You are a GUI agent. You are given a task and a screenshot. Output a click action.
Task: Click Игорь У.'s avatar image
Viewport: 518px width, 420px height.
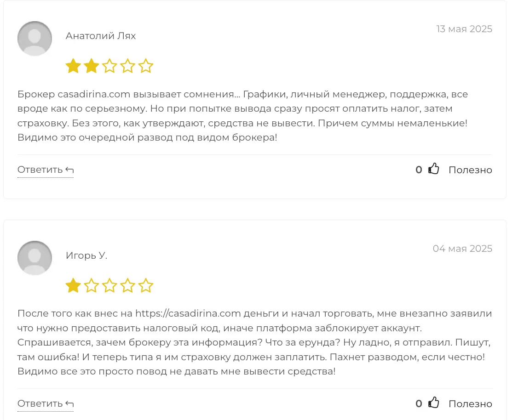pyautogui.click(x=35, y=258)
